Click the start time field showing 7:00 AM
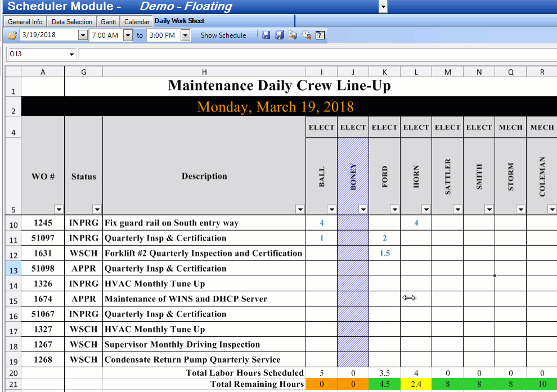 click(106, 35)
